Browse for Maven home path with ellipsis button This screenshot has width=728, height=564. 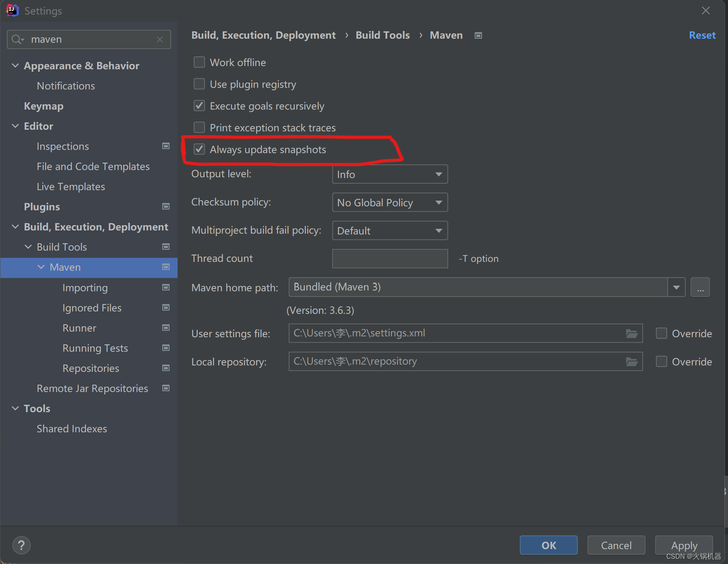(700, 287)
